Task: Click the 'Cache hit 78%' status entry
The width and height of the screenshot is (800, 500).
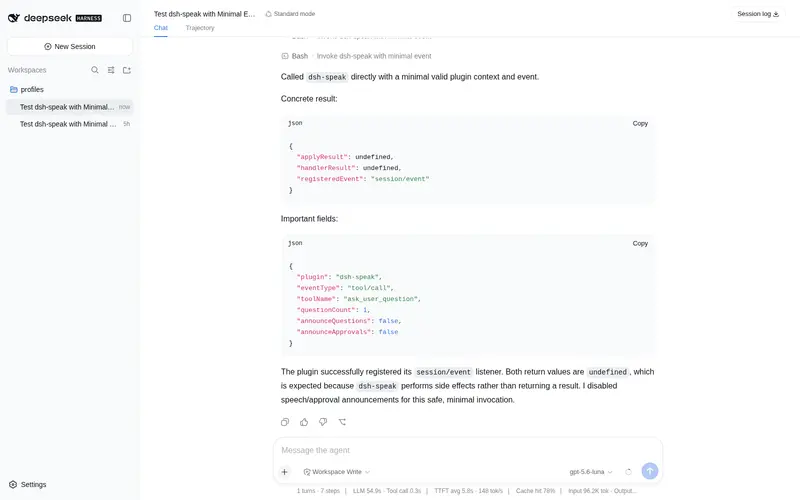Action: click(x=535, y=491)
